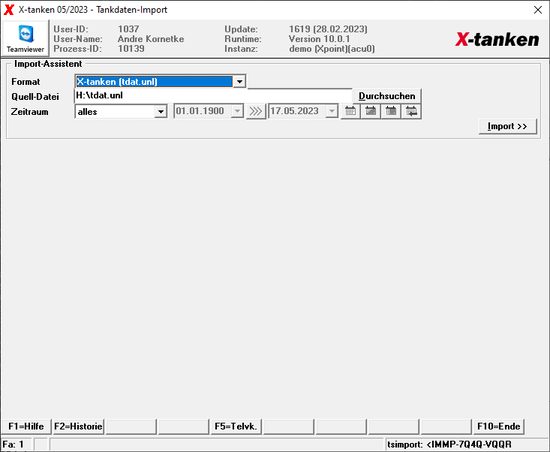The image size is (550, 452).
Task: Click the >>> arrows button between the dates
Action: click(x=255, y=112)
